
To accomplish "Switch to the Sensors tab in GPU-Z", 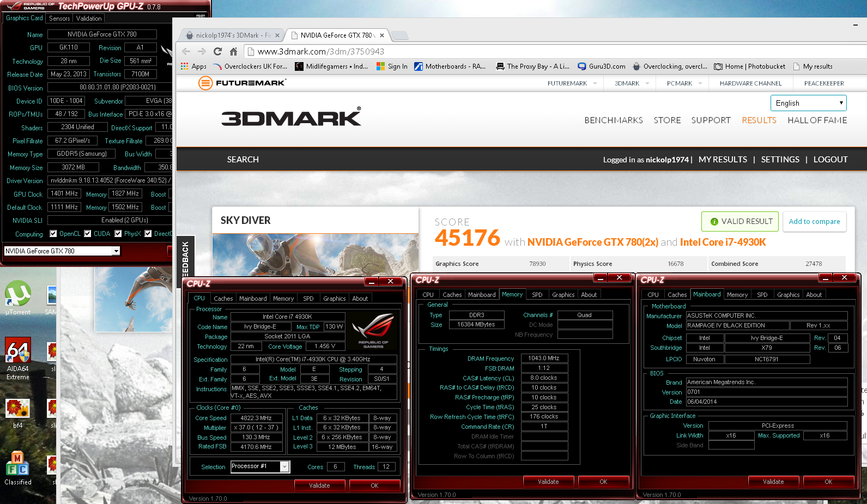I will [x=59, y=19].
